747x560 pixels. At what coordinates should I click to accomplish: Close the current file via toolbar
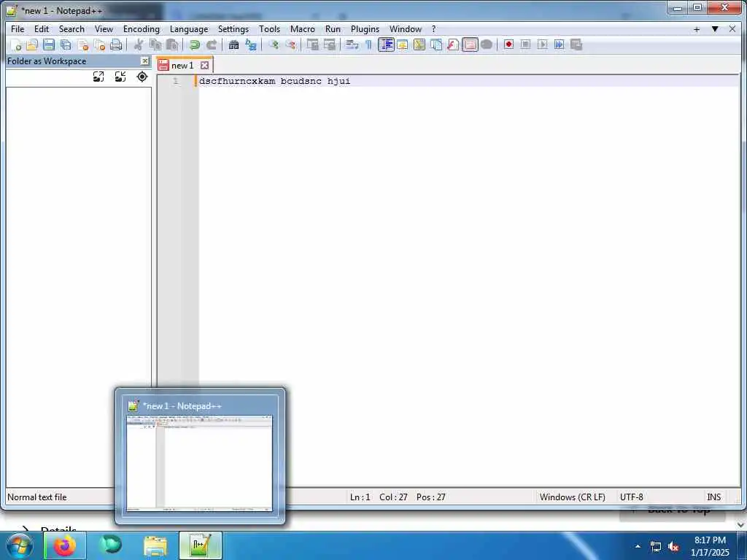pos(83,44)
